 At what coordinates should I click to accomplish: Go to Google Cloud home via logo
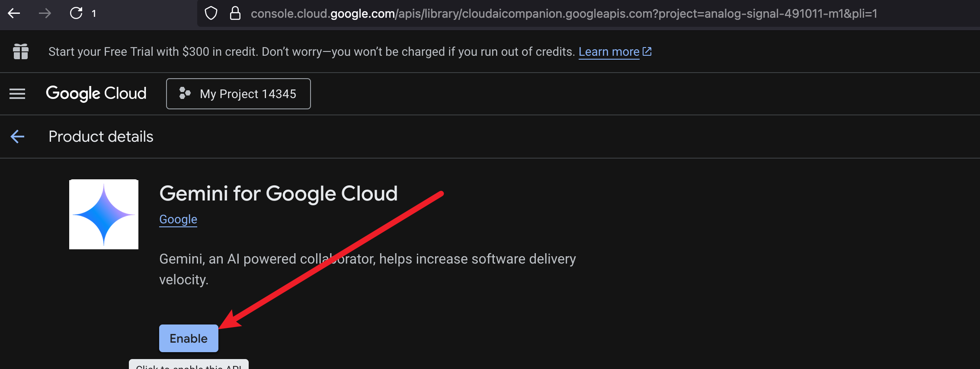pyautogui.click(x=96, y=93)
